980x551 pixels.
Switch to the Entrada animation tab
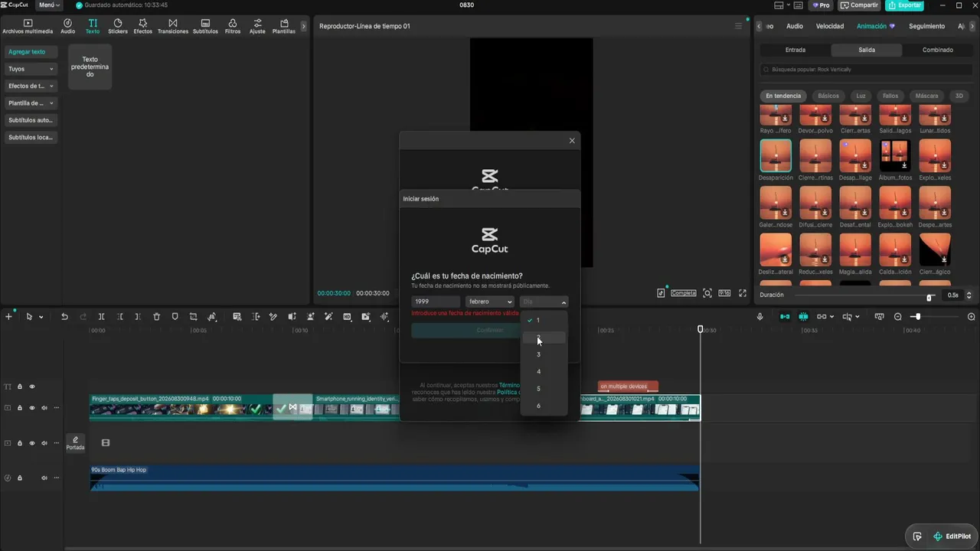click(795, 50)
